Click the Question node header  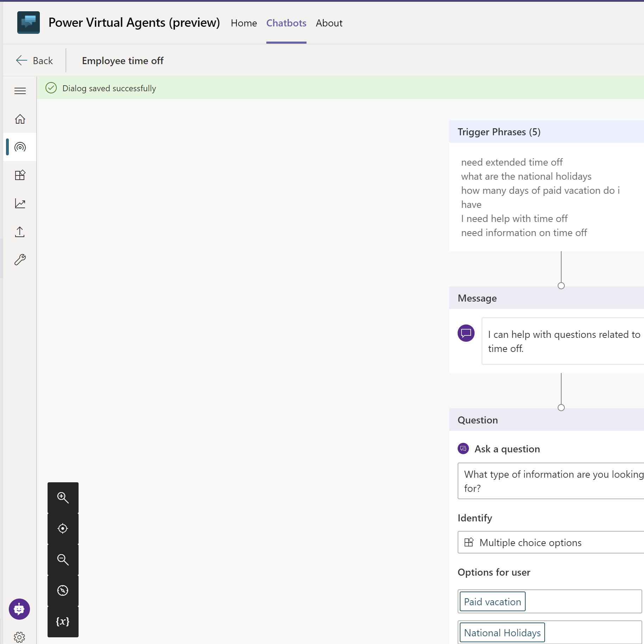[546, 420]
